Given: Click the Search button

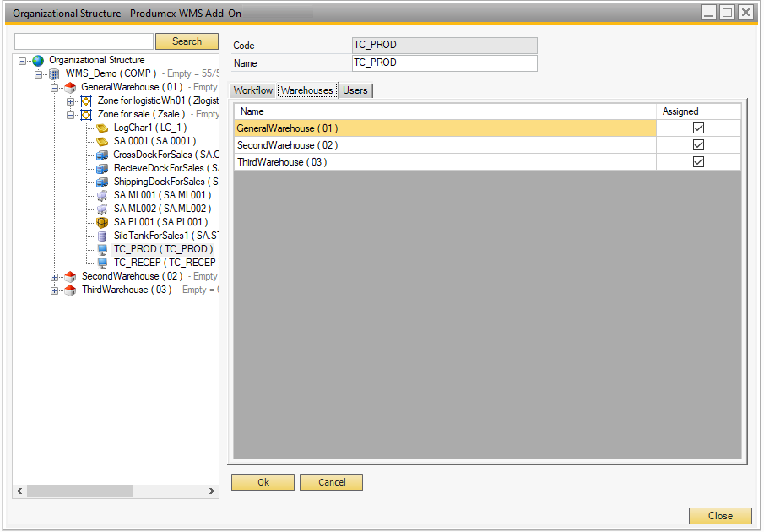Looking at the screenshot, I should click(x=187, y=41).
